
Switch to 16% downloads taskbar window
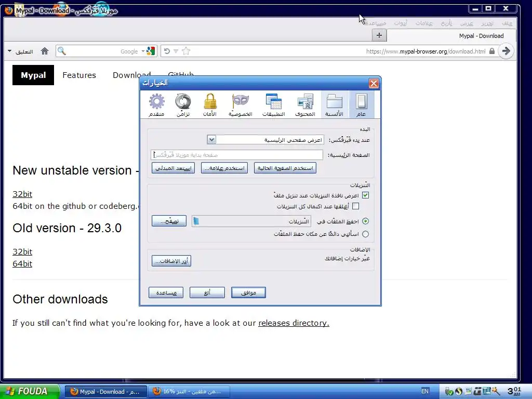click(x=190, y=391)
